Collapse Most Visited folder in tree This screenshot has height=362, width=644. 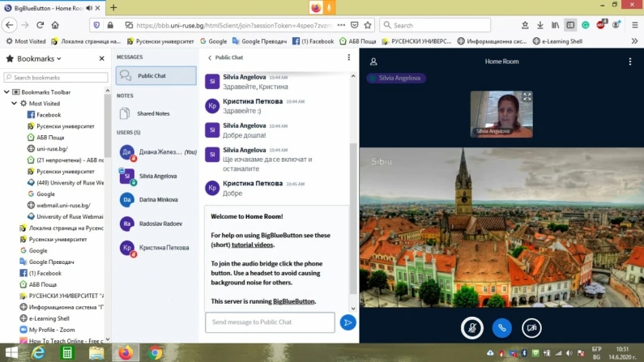pyautogui.click(x=14, y=104)
